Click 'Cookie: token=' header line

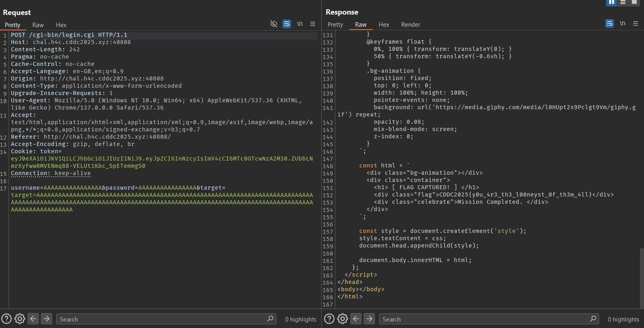[36, 151]
